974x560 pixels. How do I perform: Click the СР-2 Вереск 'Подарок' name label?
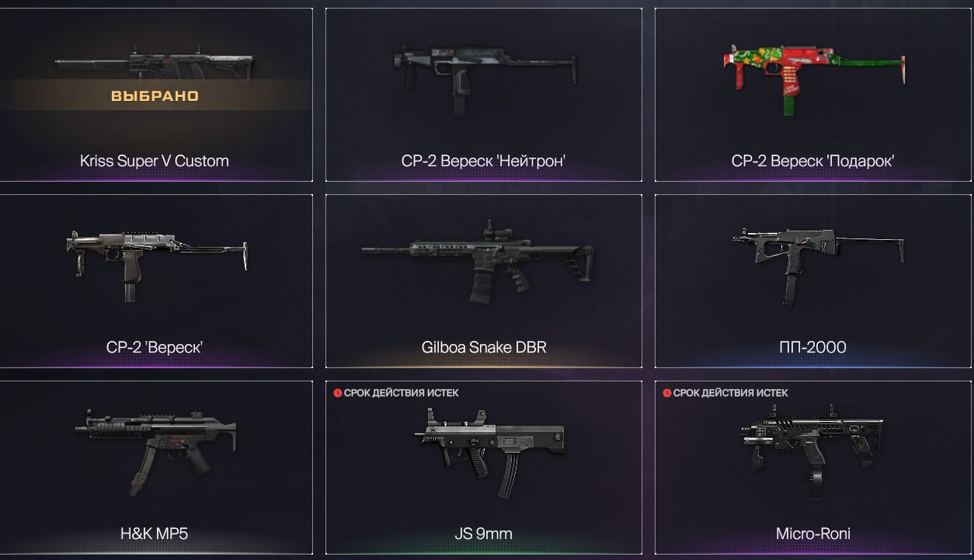pos(812,162)
